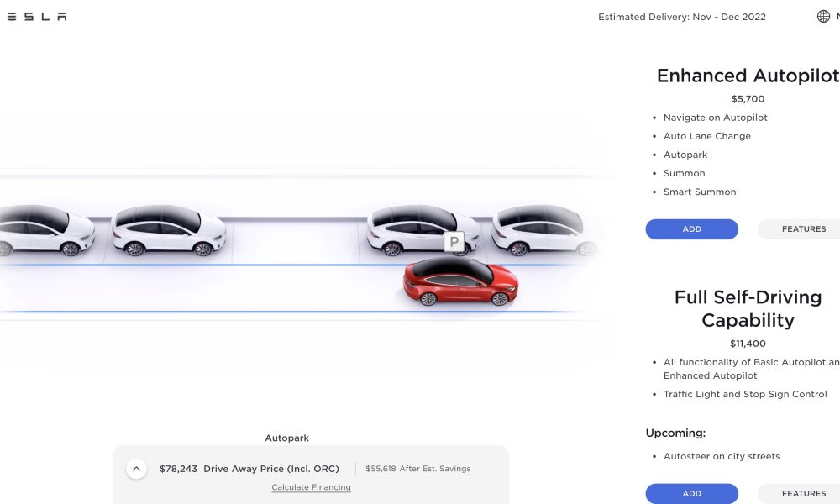Click the $78,243 Drive Away Price text
Image resolution: width=840 pixels, height=504 pixels.
tap(249, 469)
